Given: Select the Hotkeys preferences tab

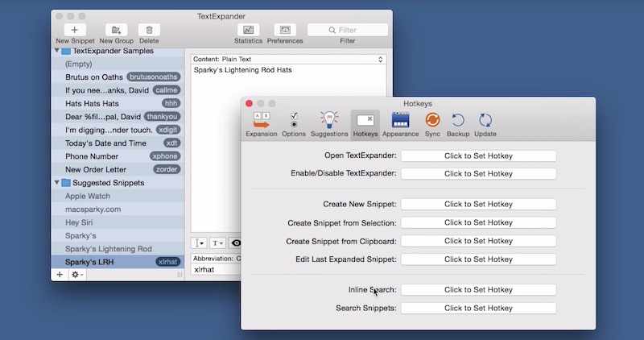Looking at the screenshot, I should pos(365,124).
